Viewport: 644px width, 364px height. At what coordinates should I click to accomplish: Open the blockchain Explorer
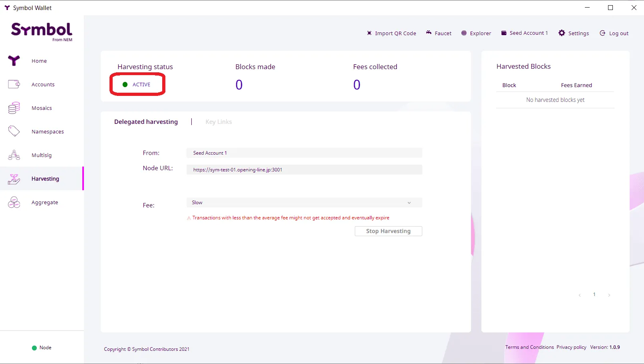(476, 33)
